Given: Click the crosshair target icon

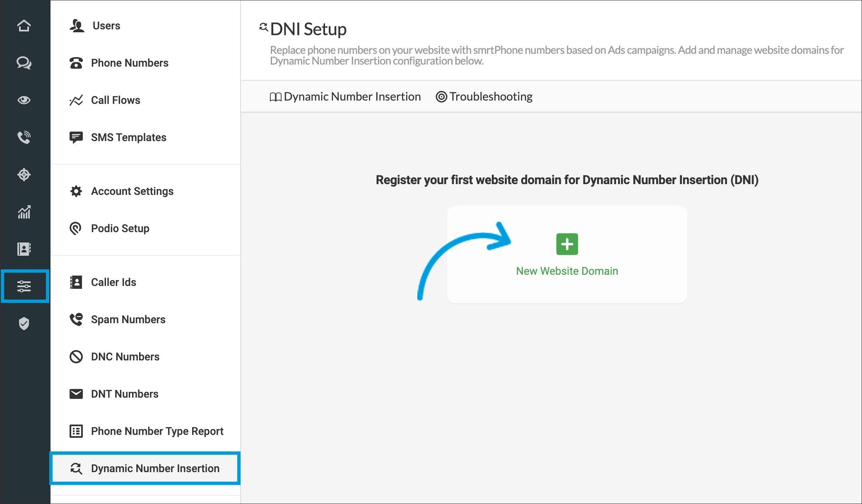Looking at the screenshot, I should [x=24, y=175].
